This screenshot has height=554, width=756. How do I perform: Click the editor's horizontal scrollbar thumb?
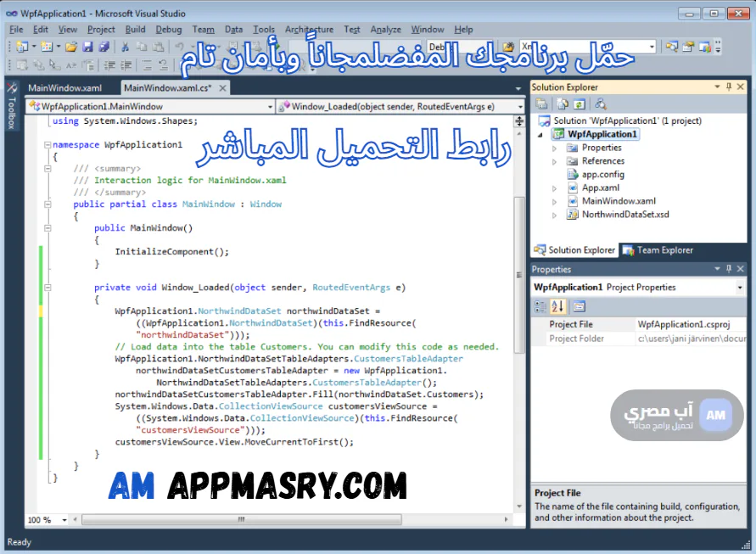tap(242, 519)
